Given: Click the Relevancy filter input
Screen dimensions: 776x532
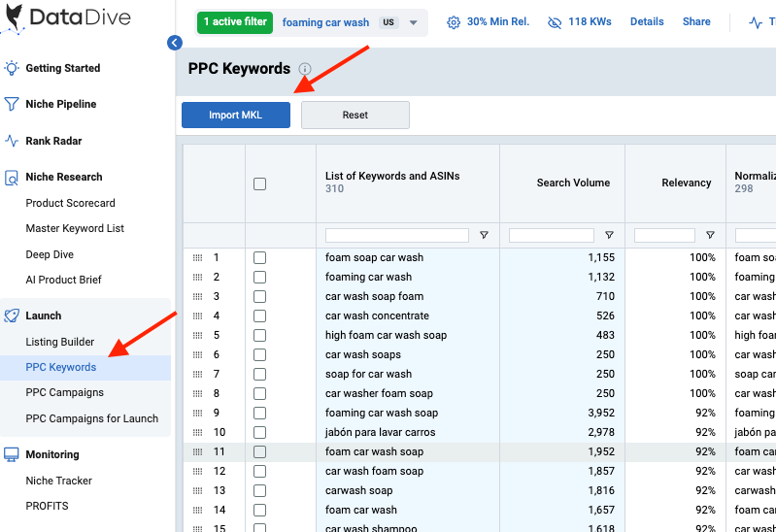Looking at the screenshot, I should point(664,235).
